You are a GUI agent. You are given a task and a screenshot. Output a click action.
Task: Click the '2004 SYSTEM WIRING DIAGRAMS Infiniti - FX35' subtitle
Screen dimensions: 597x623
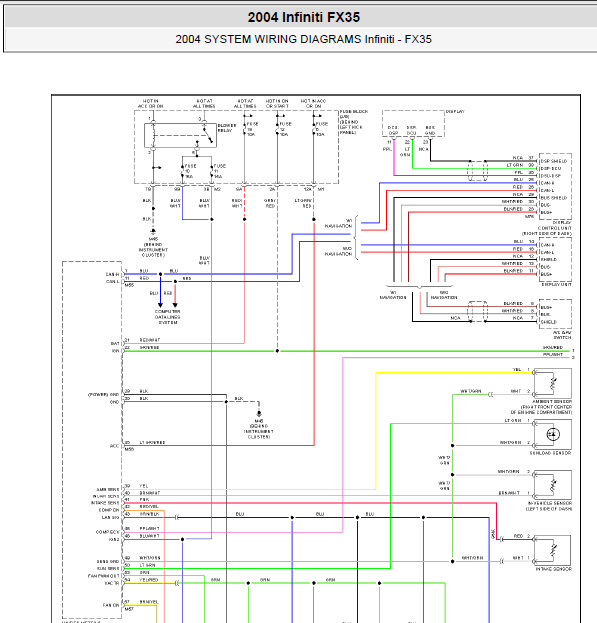click(x=303, y=39)
